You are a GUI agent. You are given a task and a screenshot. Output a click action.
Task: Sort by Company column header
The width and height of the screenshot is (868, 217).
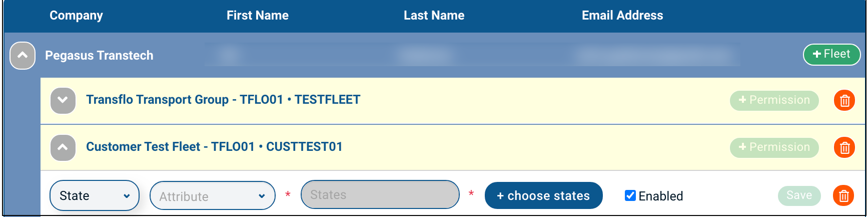pos(76,16)
